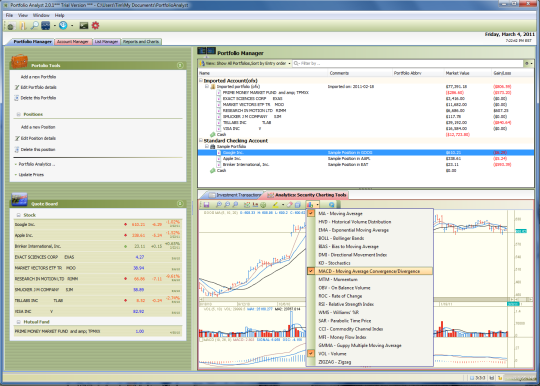The image size is (540, 386).
Task: Switch to the Reports and Charts tab
Action: tap(141, 42)
